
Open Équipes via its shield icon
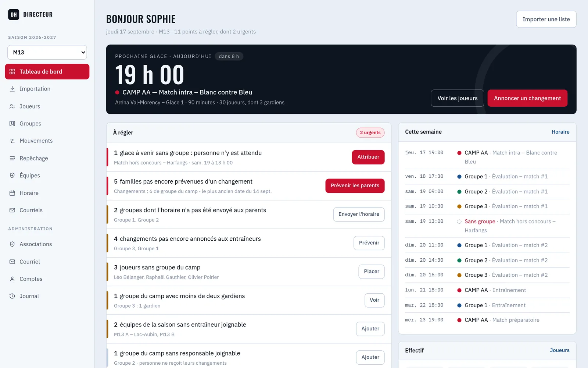pyautogui.click(x=12, y=176)
